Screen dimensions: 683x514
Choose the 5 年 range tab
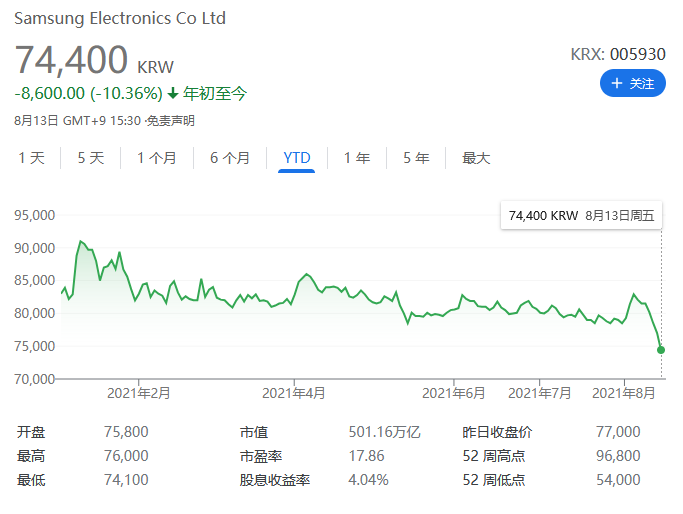tap(416, 158)
